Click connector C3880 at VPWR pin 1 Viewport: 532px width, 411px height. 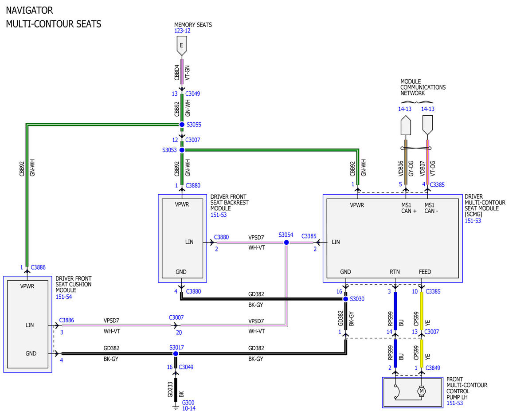(193, 185)
